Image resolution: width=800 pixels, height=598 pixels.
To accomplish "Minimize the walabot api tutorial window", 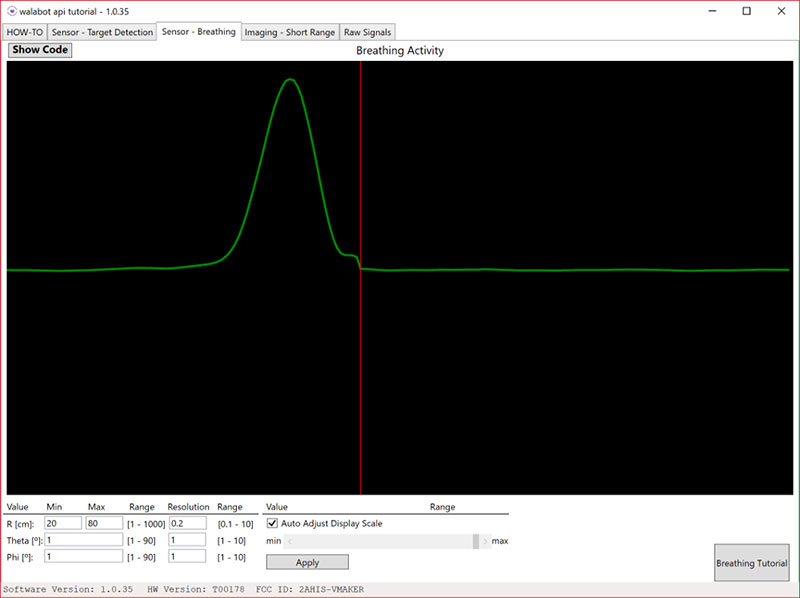I will click(713, 11).
